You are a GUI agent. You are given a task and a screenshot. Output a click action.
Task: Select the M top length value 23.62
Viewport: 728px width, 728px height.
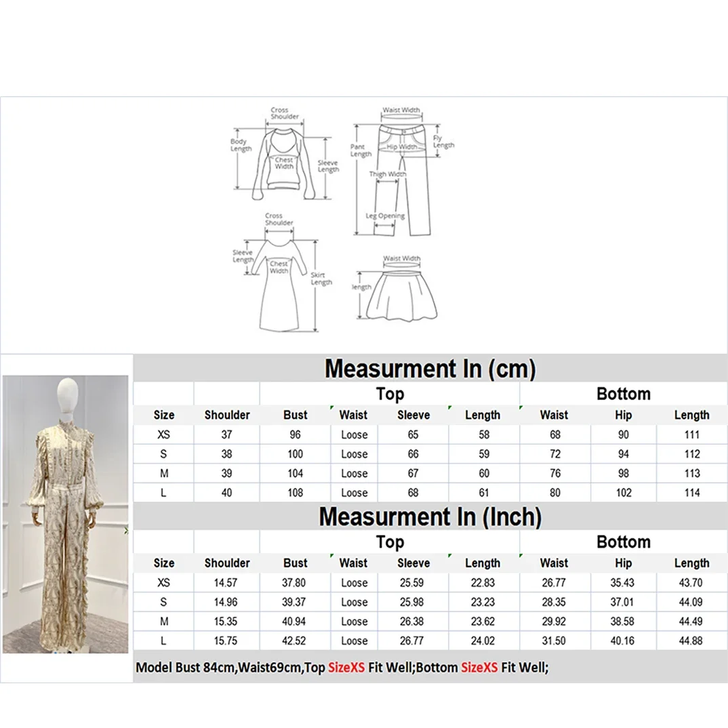pos(483,622)
